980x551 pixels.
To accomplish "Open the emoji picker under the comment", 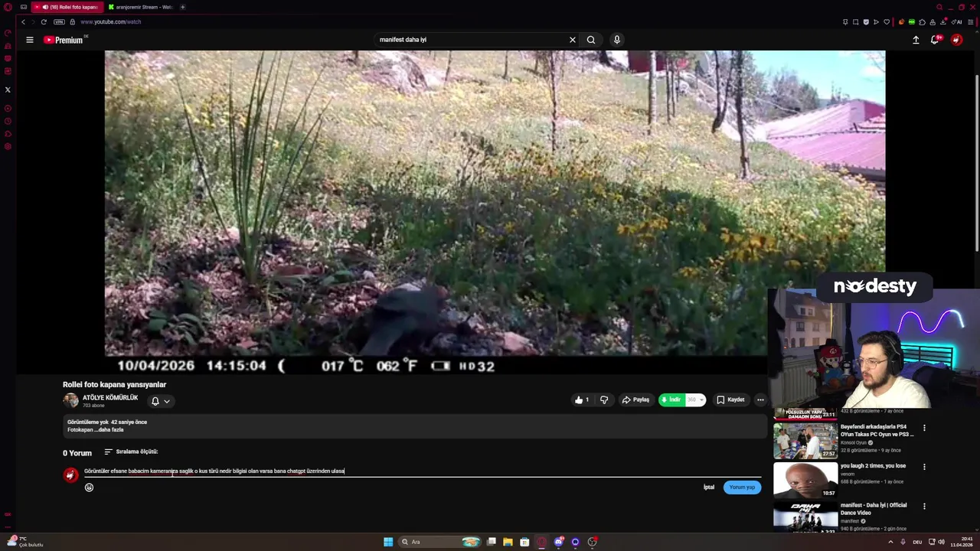I will 89,487.
